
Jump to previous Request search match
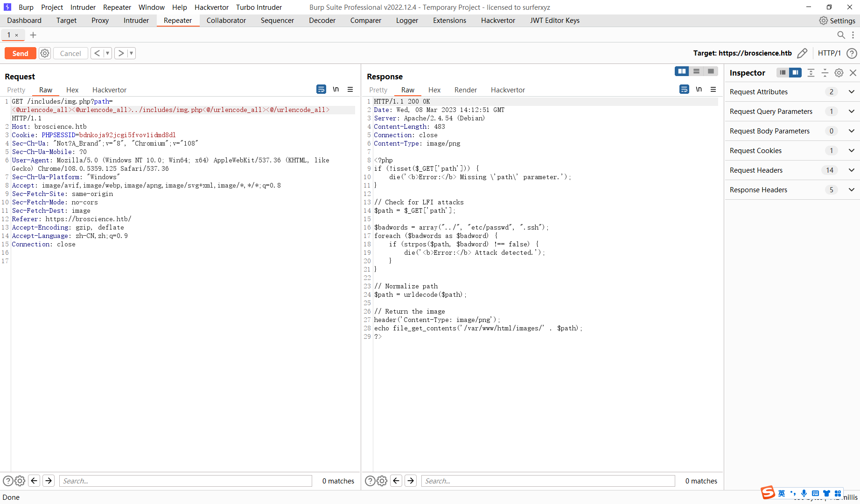tap(34, 481)
